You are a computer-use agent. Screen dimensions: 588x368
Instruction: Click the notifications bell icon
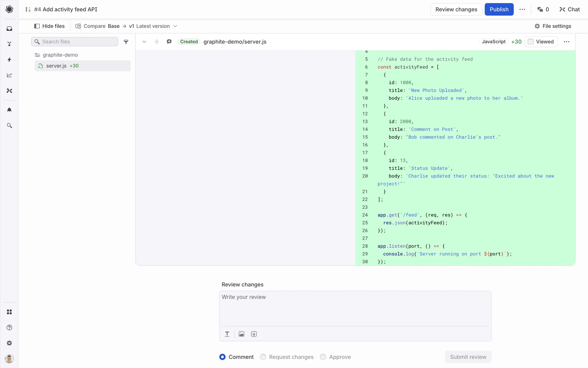tap(9, 110)
